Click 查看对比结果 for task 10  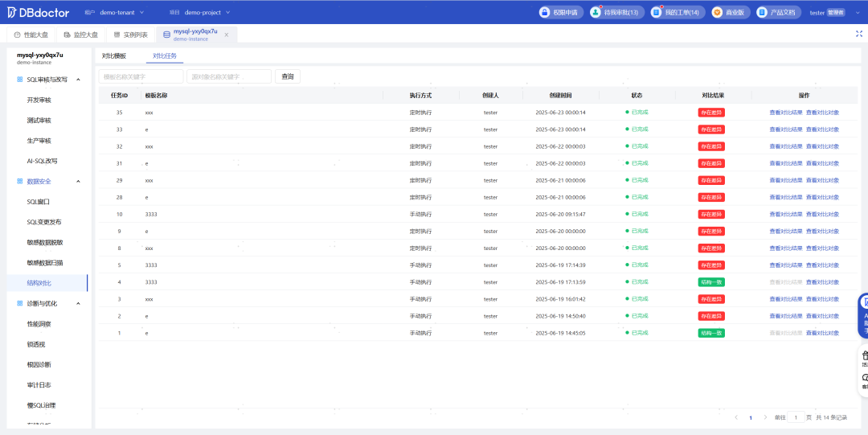[785, 215]
